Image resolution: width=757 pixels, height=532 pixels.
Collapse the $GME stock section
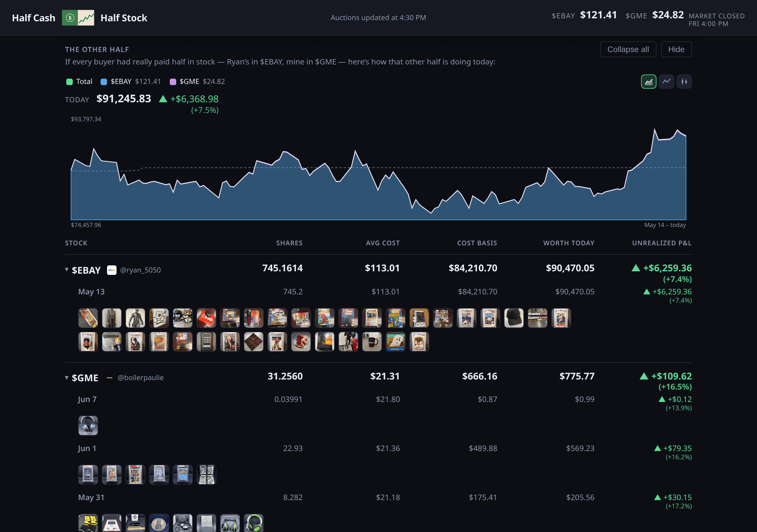pyautogui.click(x=67, y=377)
